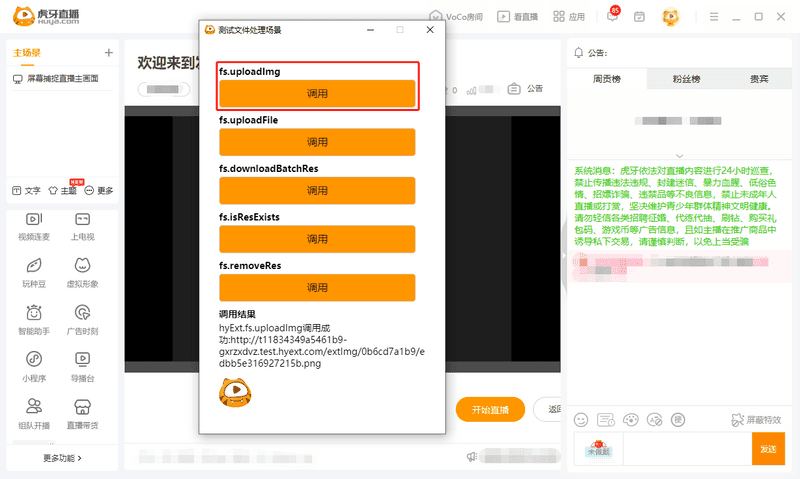
Task: Open the calendar icon in top bar
Action: pyautogui.click(x=639, y=16)
